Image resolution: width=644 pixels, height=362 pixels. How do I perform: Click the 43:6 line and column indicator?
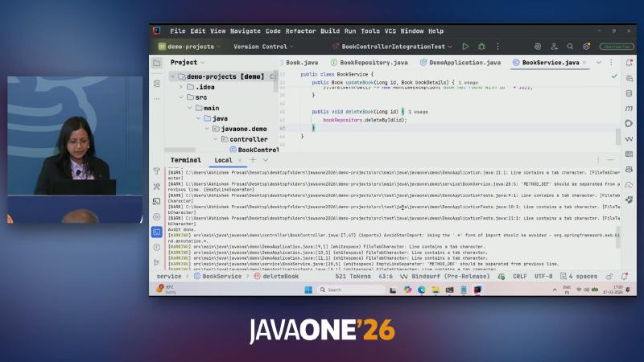pos(386,277)
